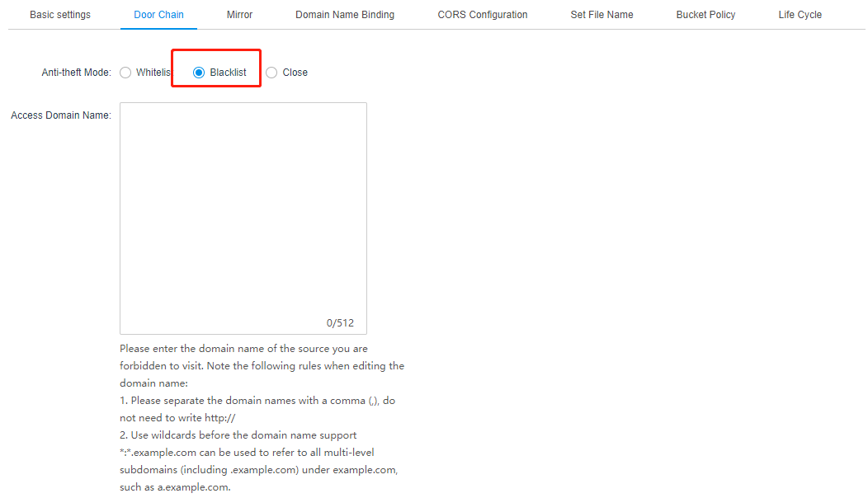Go to the Mirror tab
The height and width of the screenshot is (498, 868).
[240, 14]
